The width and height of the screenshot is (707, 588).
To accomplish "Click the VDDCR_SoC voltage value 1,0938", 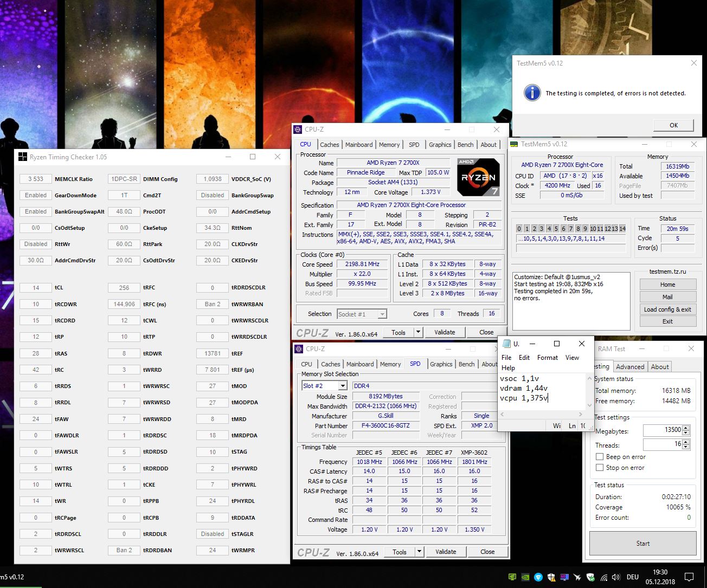I will point(213,179).
